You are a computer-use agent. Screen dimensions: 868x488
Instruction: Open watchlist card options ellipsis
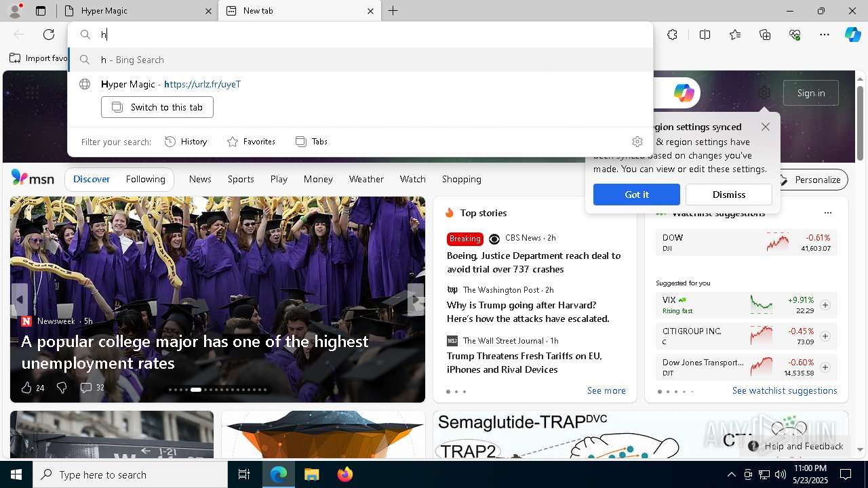click(827, 213)
